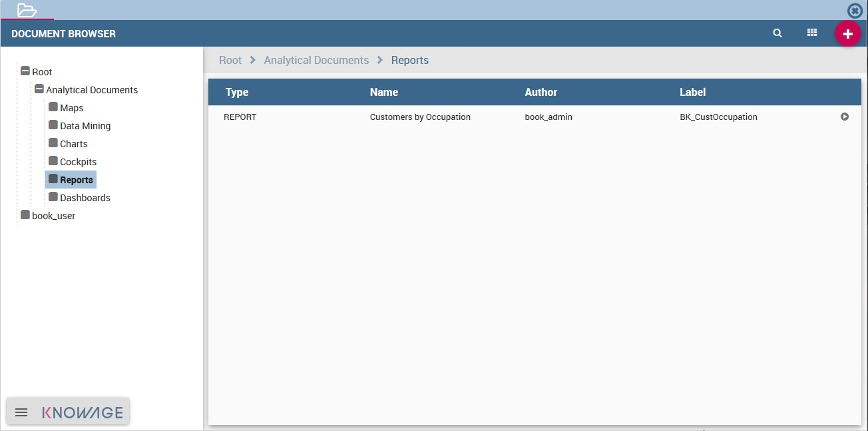Image resolution: width=868 pixels, height=431 pixels.
Task: Select the Data Mining folder icon
Action: 53,125
